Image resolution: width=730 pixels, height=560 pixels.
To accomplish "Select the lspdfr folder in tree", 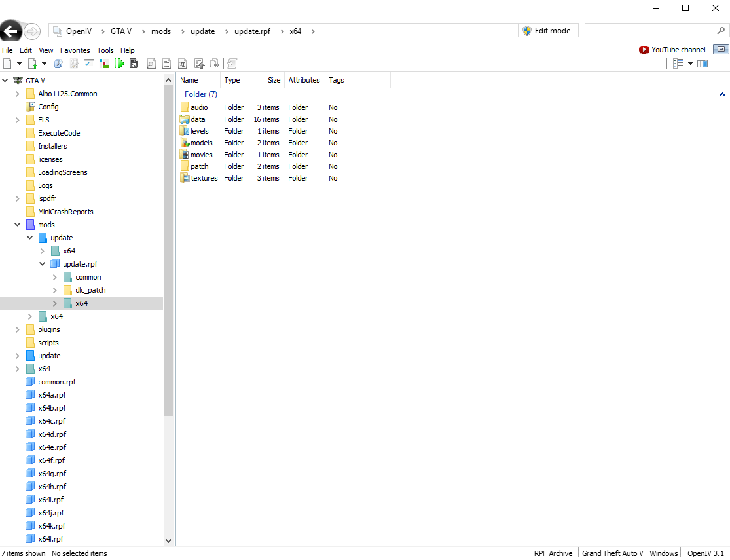I will tap(46, 198).
